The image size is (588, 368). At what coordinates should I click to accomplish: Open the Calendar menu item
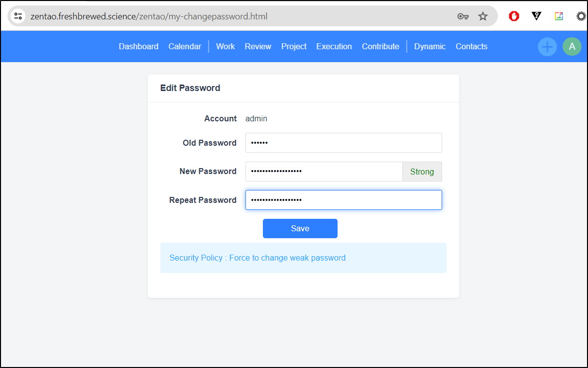[185, 46]
